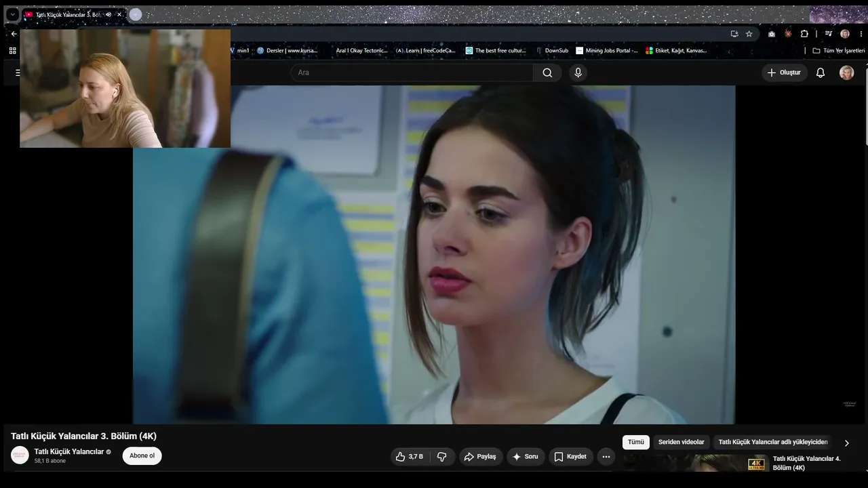Select the Tatlı Küçük Yalancılar adlı yükleyiciden chip
The image size is (868, 488).
tap(773, 443)
